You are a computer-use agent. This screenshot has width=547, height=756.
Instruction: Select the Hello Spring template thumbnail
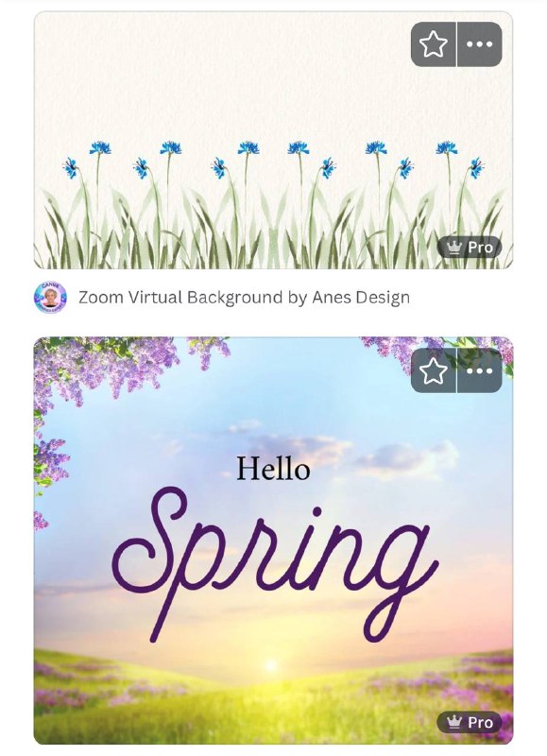273,541
